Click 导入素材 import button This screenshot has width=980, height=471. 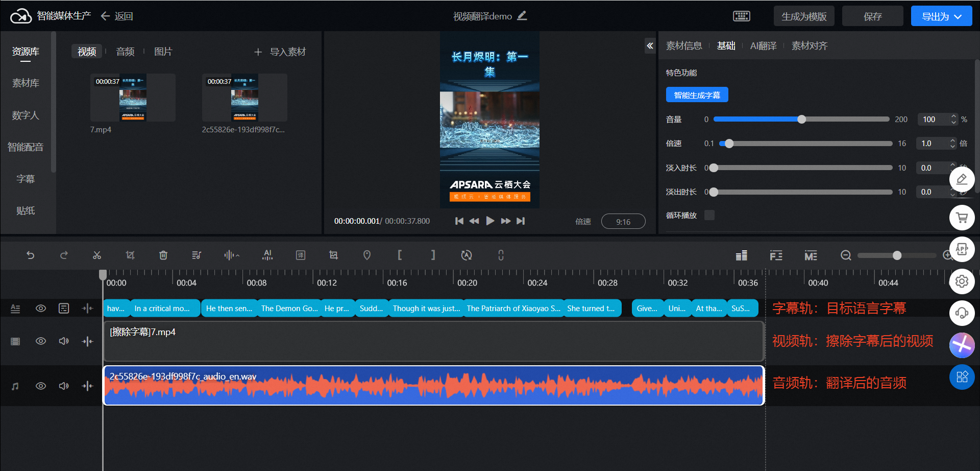(280, 52)
